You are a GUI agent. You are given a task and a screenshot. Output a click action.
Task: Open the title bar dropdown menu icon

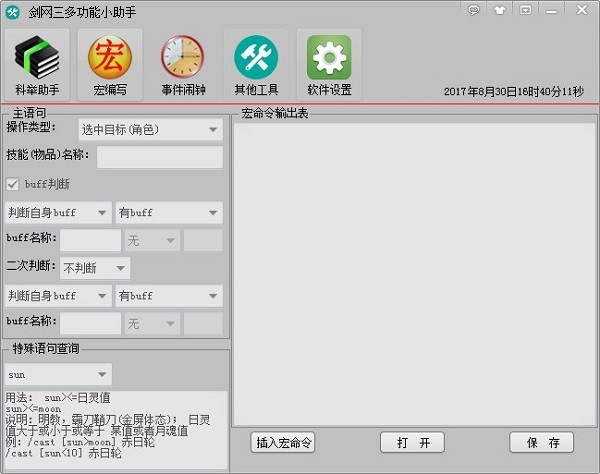click(x=525, y=10)
